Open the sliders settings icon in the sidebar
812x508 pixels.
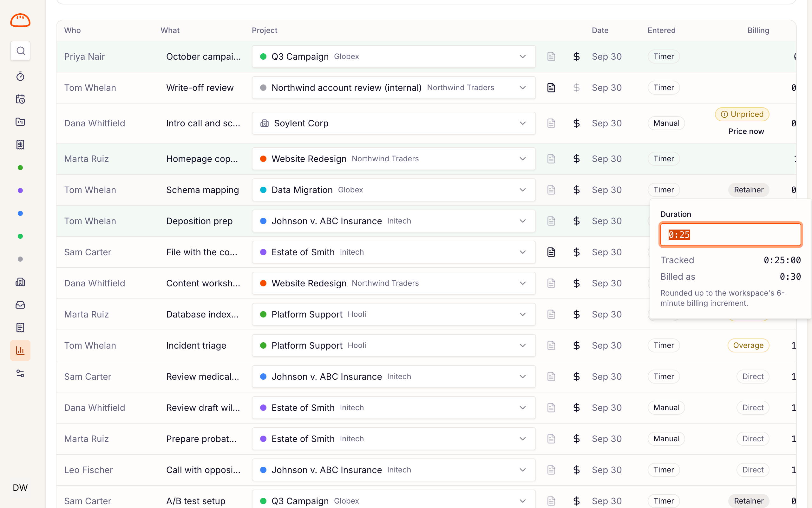tap(20, 373)
